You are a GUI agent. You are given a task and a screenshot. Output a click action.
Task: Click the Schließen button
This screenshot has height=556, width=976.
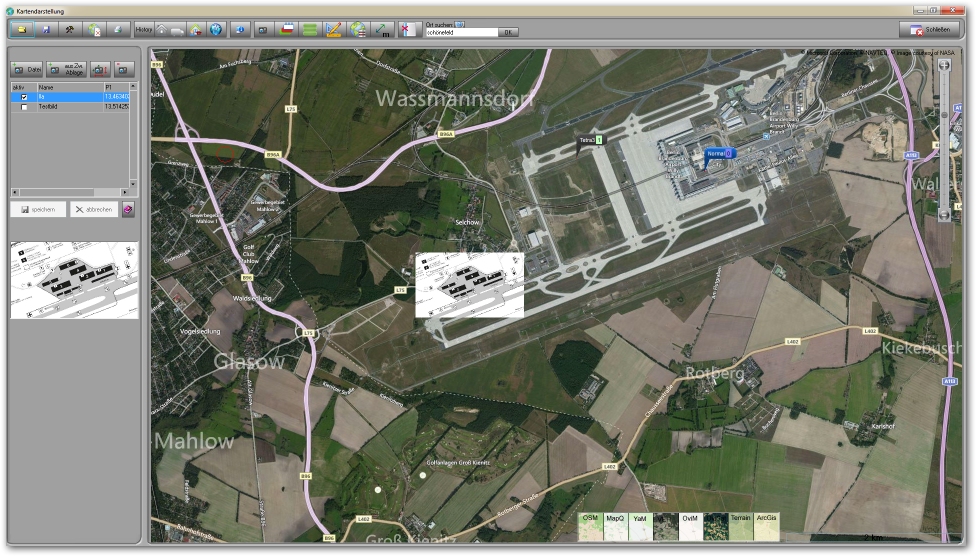click(x=930, y=29)
